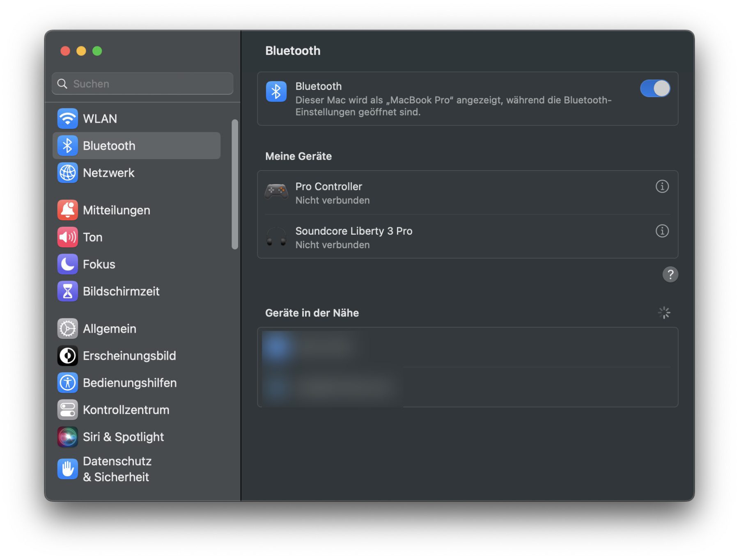
Task: Click the Mitteilungen bell icon
Action: [67, 210]
